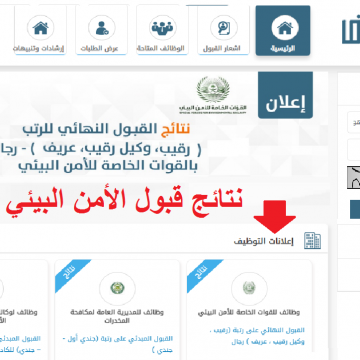Select the اشعار القبول tab label
Screen dimensions: 360x360
tap(222, 49)
